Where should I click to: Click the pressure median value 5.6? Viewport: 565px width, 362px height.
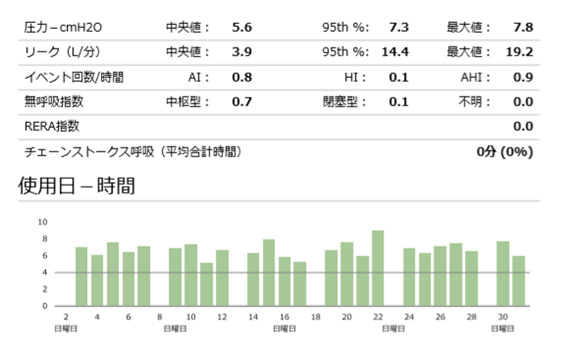241,27
